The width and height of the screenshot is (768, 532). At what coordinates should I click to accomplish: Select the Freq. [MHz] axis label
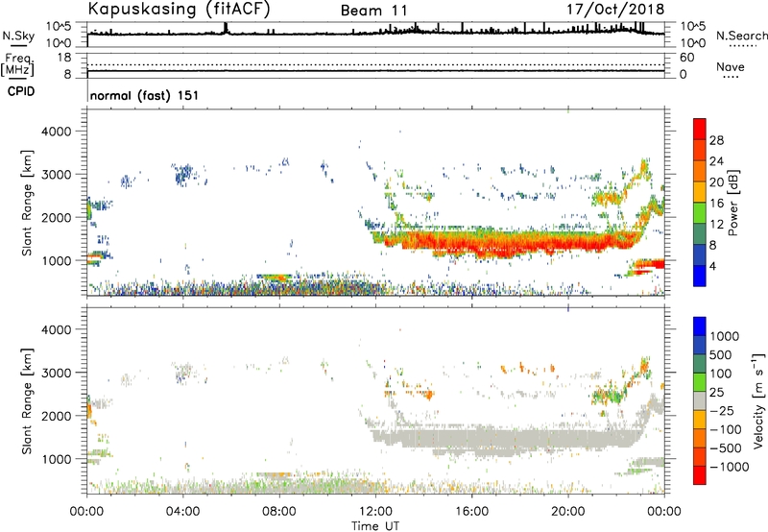tap(17, 65)
